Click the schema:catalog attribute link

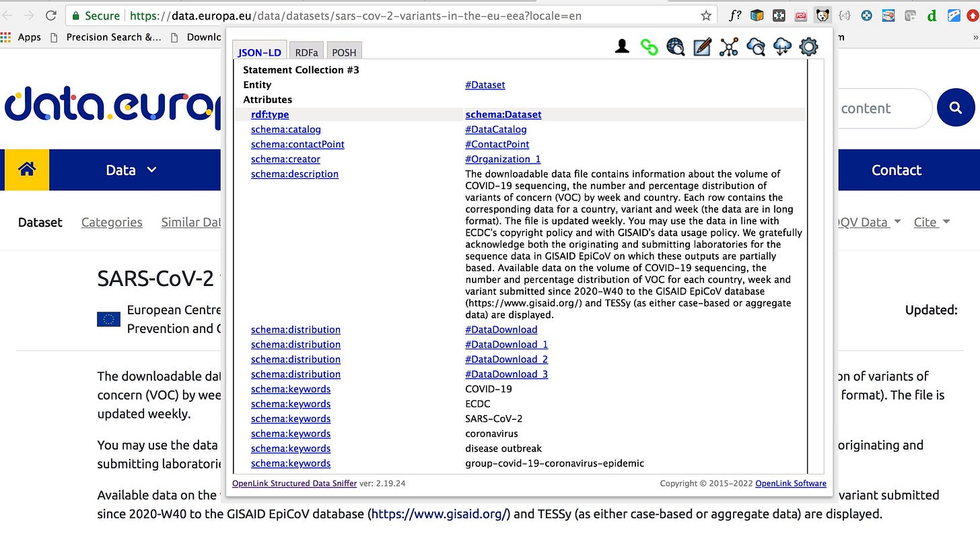pyautogui.click(x=286, y=129)
